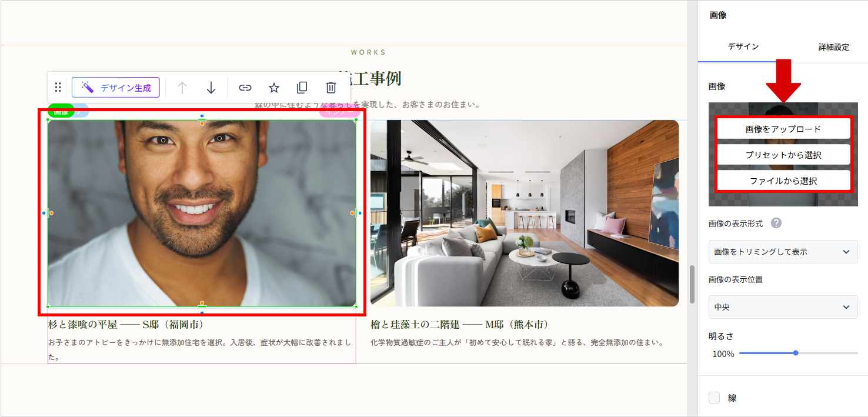Delete the block with the trash icon

coord(331,88)
